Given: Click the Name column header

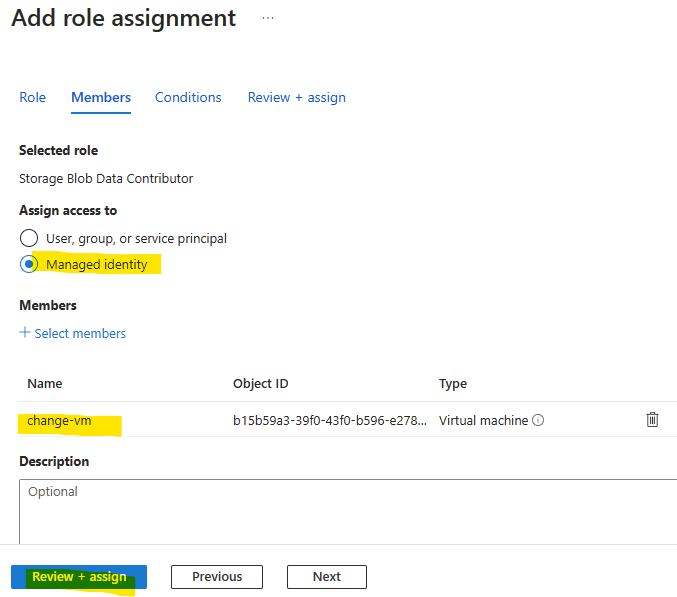Looking at the screenshot, I should [x=45, y=383].
